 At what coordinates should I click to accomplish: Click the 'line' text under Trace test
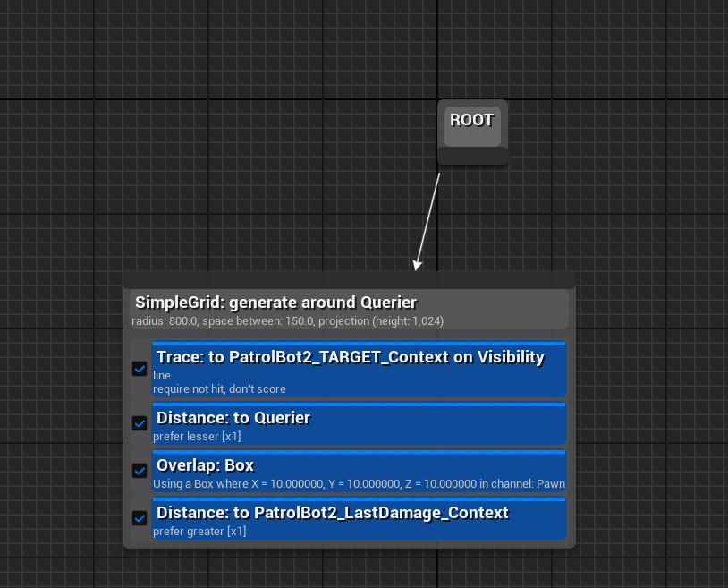click(x=162, y=375)
